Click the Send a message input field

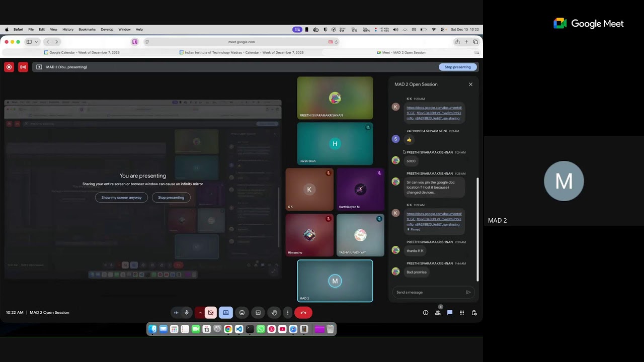(x=429, y=292)
